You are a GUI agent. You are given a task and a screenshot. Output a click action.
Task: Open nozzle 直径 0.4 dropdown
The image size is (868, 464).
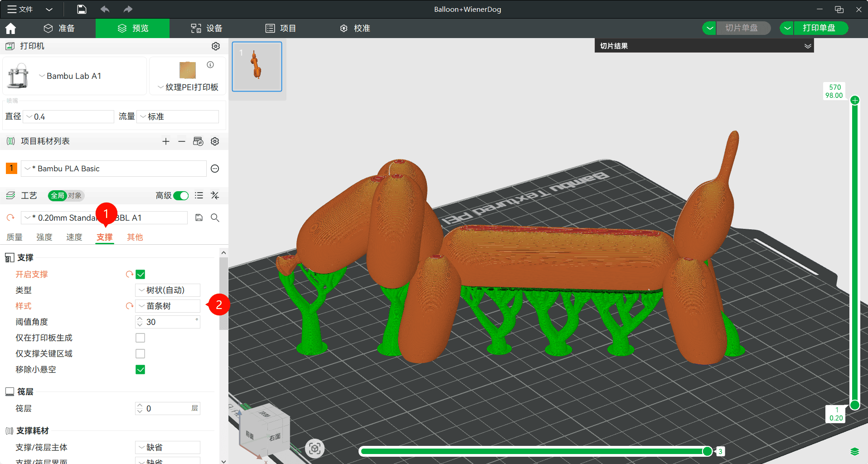click(68, 116)
